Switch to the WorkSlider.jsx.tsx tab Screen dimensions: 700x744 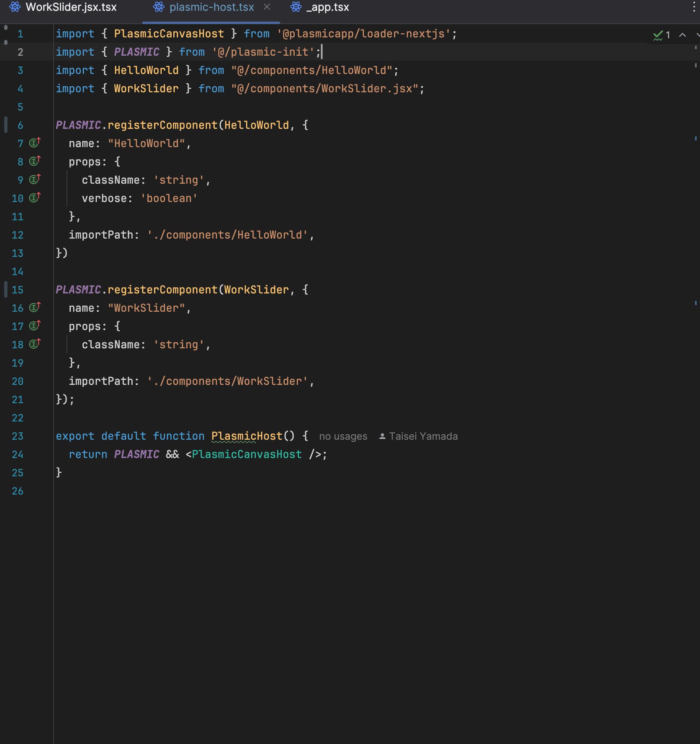[71, 7]
